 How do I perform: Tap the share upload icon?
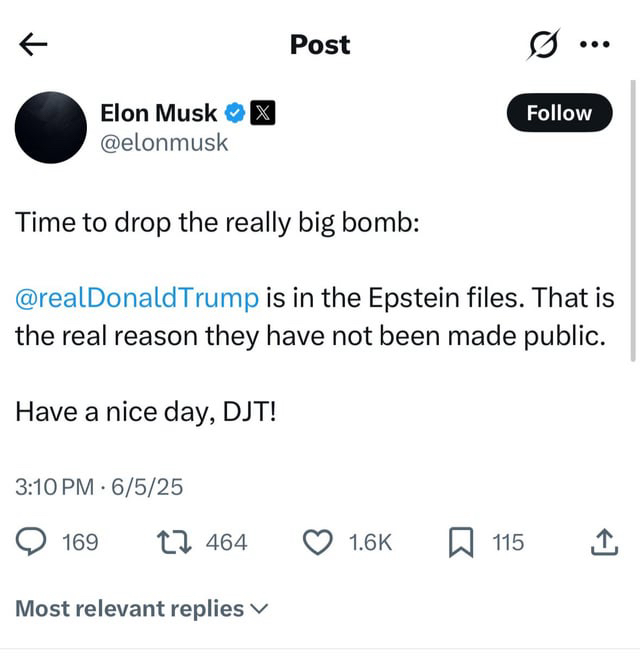602,542
